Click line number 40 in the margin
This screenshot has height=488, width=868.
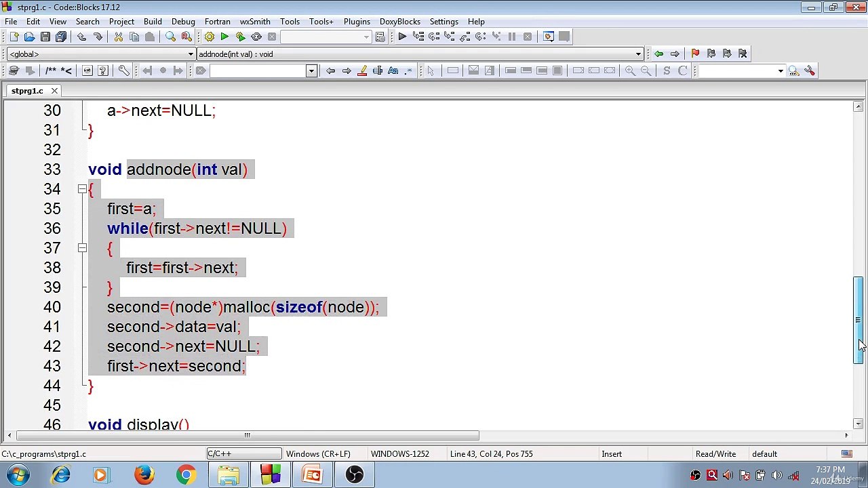pyautogui.click(x=52, y=307)
